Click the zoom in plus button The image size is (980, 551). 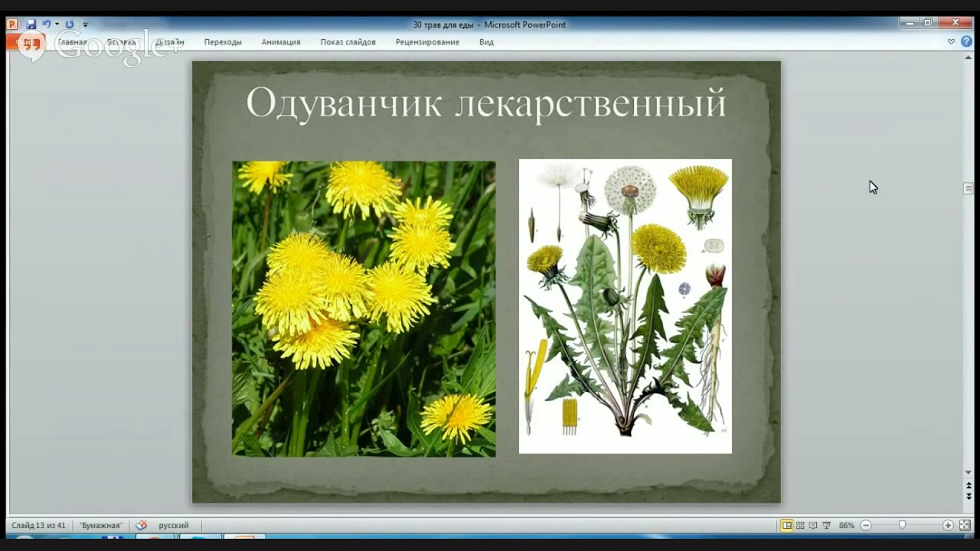[948, 526]
